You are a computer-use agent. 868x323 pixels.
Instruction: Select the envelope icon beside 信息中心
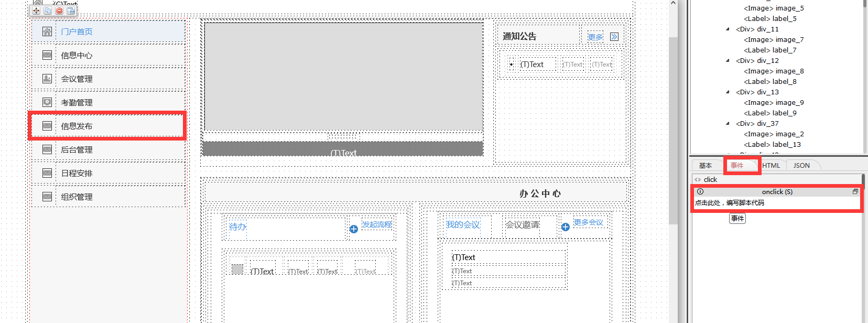point(47,55)
